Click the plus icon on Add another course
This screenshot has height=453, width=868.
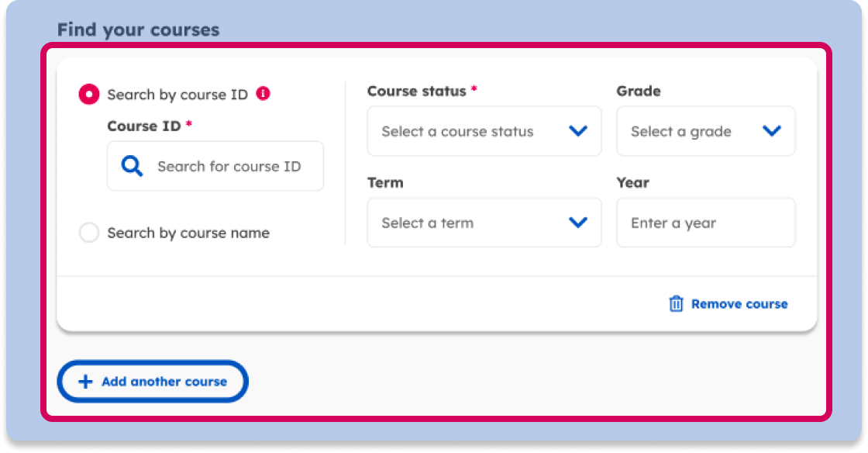(86, 382)
